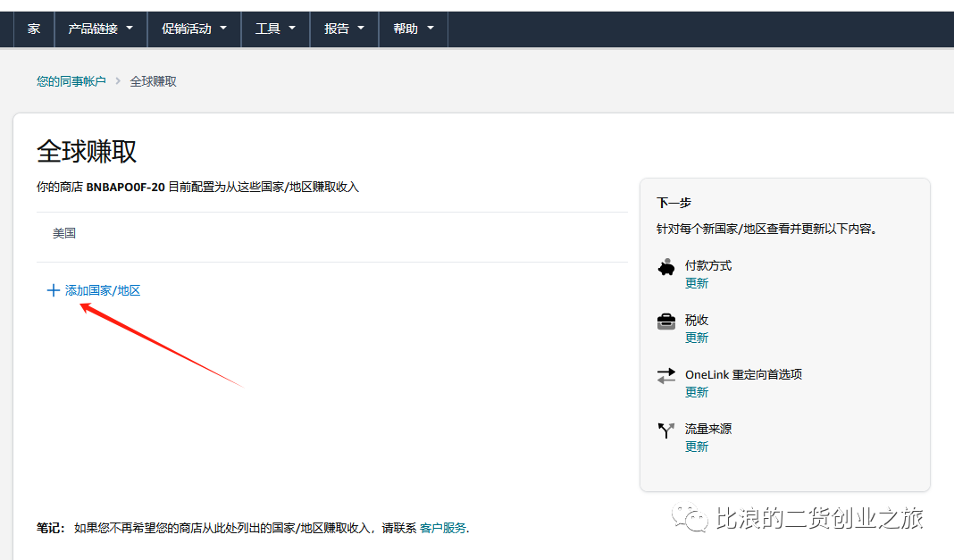Go to 您的同事帐户 breadcrumb link
Screen dimensions: 954x560
click(x=71, y=81)
